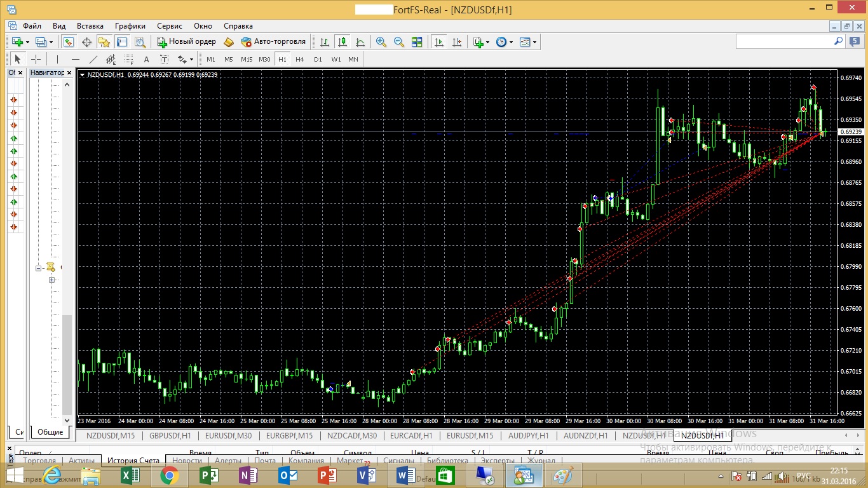868x488 pixels.
Task: Switch to candlestick chart icon
Action: tap(342, 42)
